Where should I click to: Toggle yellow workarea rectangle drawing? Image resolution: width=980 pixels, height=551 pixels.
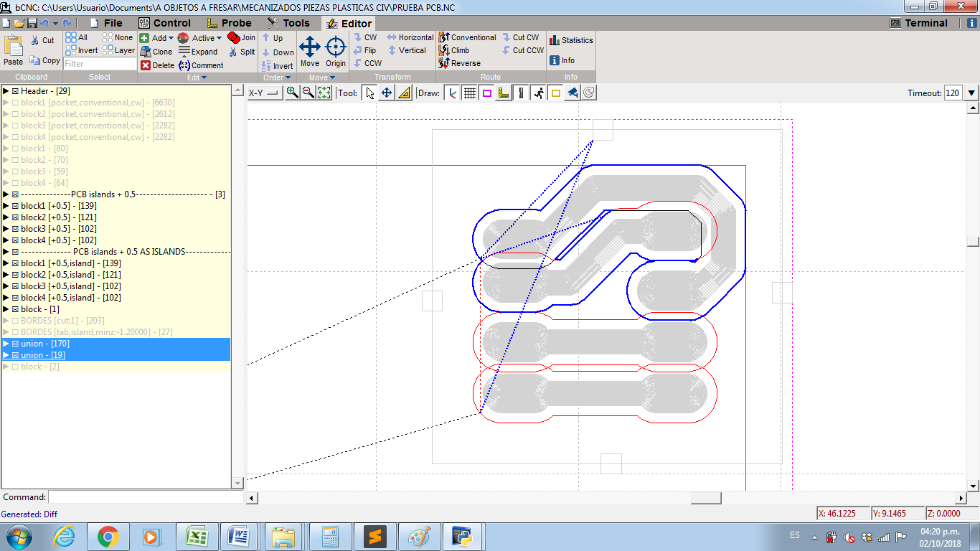point(556,93)
